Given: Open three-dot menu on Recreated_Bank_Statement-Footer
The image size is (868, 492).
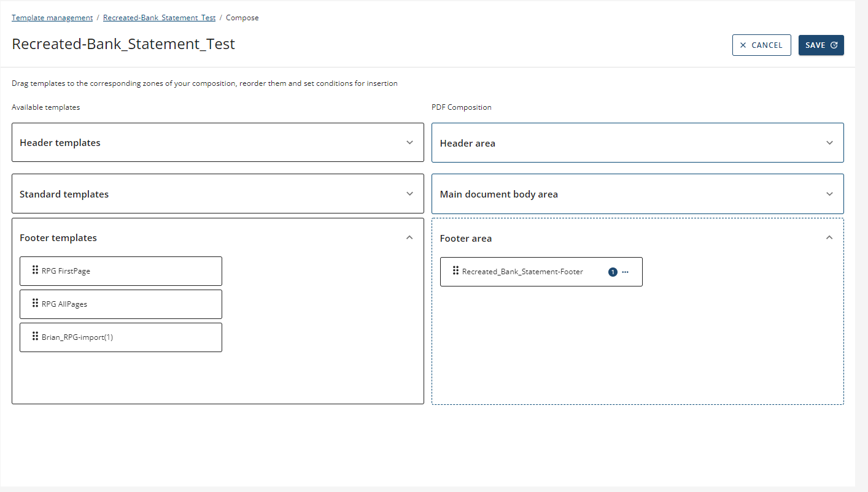Looking at the screenshot, I should click(x=626, y=272).
